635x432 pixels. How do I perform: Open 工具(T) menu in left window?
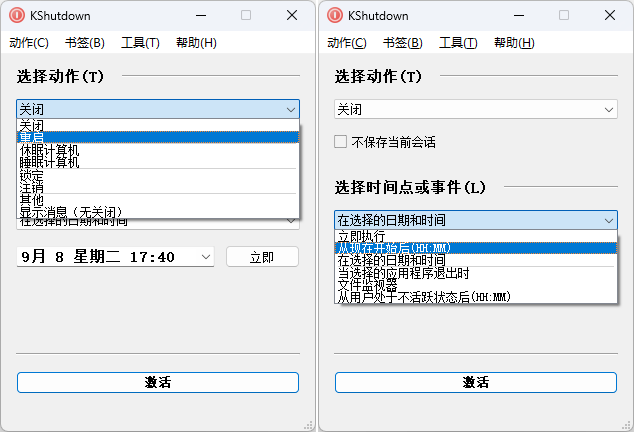click(140, 43)
